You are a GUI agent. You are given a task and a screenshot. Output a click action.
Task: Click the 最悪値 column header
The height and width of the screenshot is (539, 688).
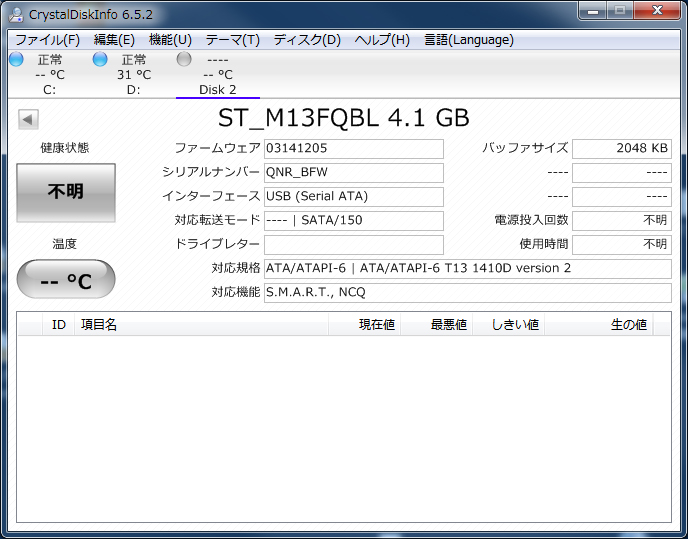click(x=436, y=325)
